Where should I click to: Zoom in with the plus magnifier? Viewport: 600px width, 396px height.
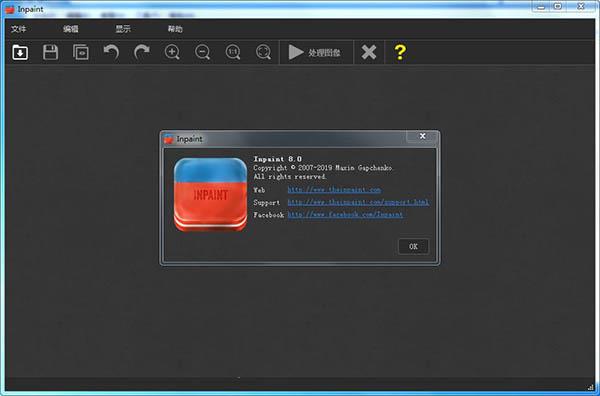172,52
